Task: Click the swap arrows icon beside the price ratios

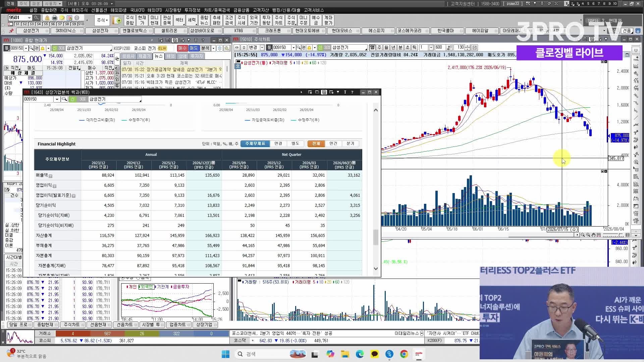Action: pos(117,59)
